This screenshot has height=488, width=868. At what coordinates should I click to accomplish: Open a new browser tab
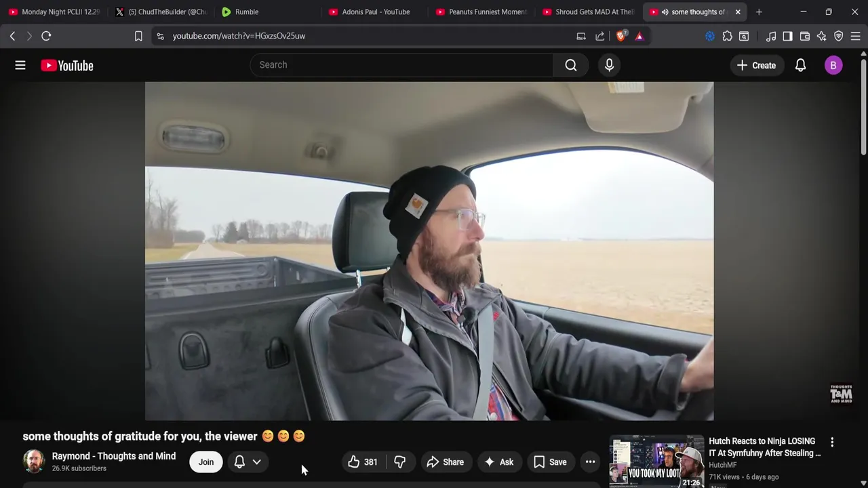pos(759,12)
